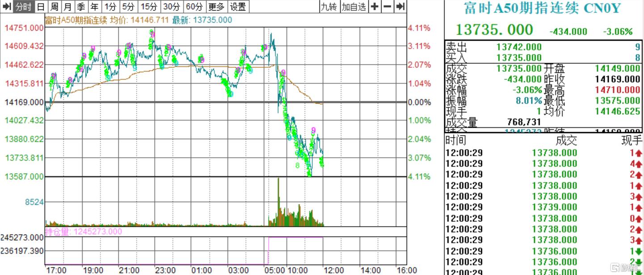Switch to 1分 one-minute chart
The width and height of the screenshot is (644, 275).
click(110, 7)
